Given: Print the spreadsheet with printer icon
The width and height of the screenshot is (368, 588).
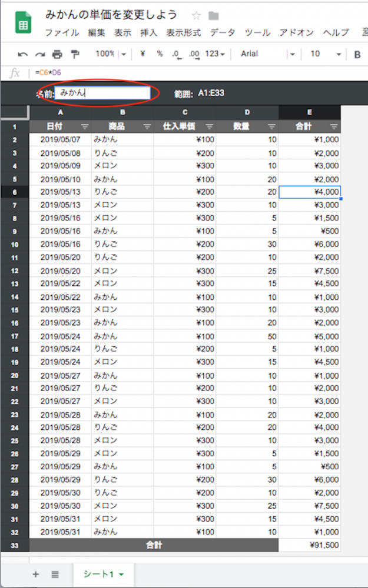Looking at the screenshot, I should [x=57, y=54].
